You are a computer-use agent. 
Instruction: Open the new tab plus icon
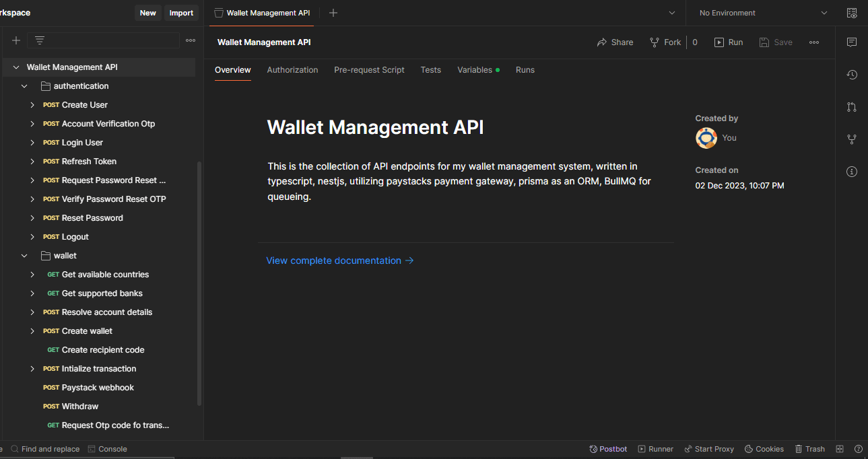(333, 13)
